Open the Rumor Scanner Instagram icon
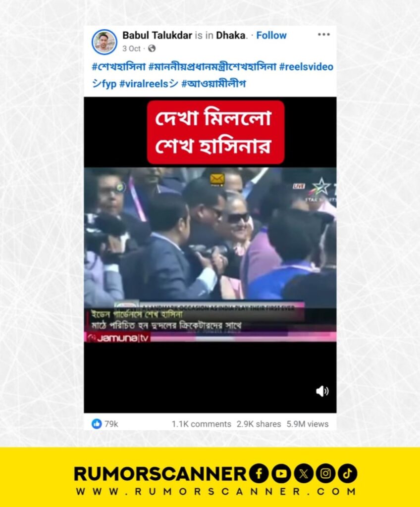This screenshot has height=507, width=420. (325, 473)
